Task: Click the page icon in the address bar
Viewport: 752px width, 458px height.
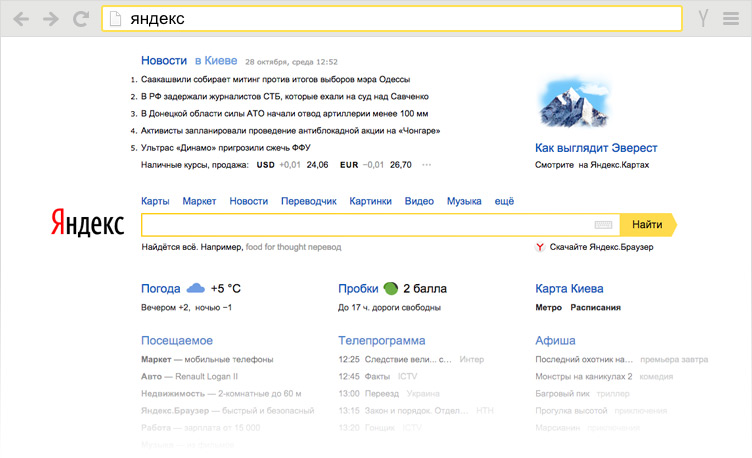Action: [115, 19]
